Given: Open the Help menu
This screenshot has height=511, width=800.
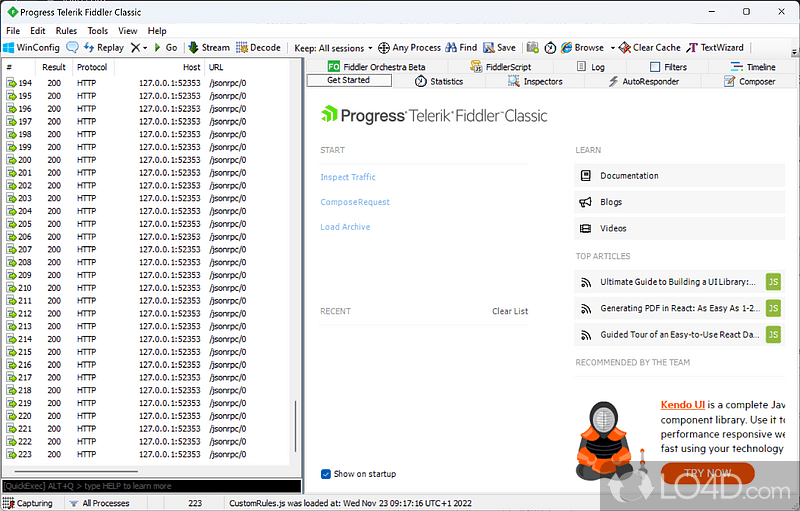Looking at the screenshot, I should (x=157, y=31).
